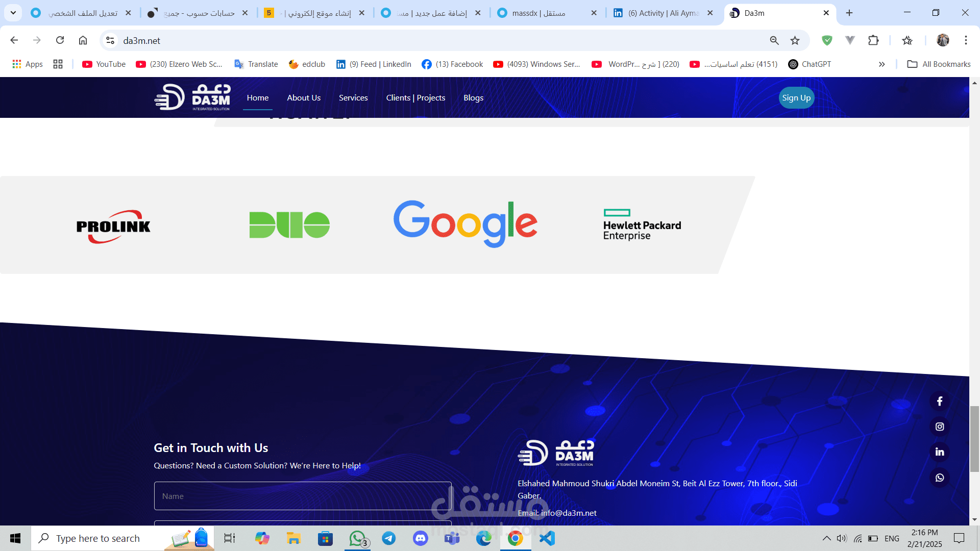The width and height of the screenshot is (980, 551).
Task: Open the Chrome extensions puzzle icon
Action: point(873,40)
